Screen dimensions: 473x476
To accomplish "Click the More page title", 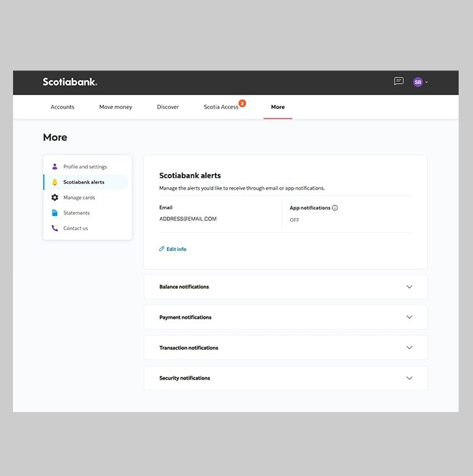I will pyautogui.click(x=55, y=137).
